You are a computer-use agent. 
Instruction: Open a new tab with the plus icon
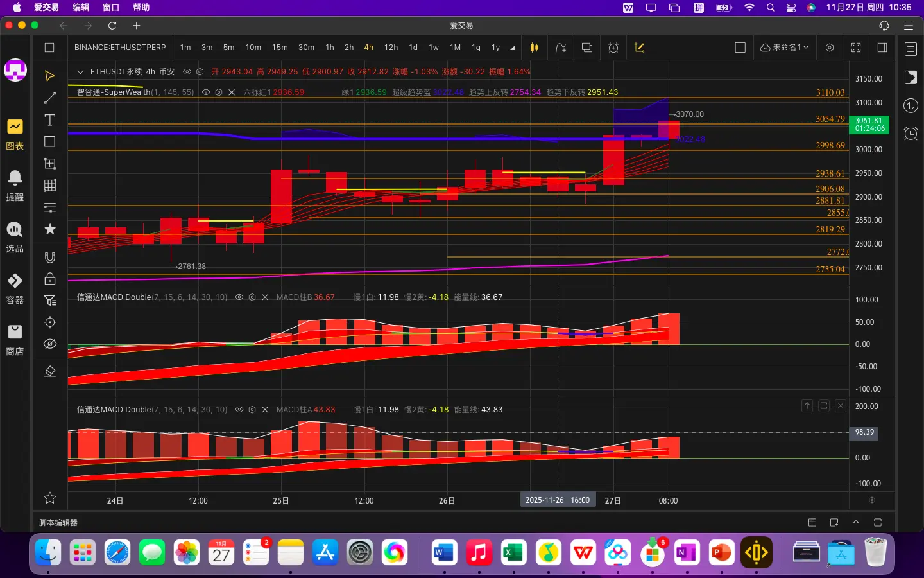(x=137, y=26)
